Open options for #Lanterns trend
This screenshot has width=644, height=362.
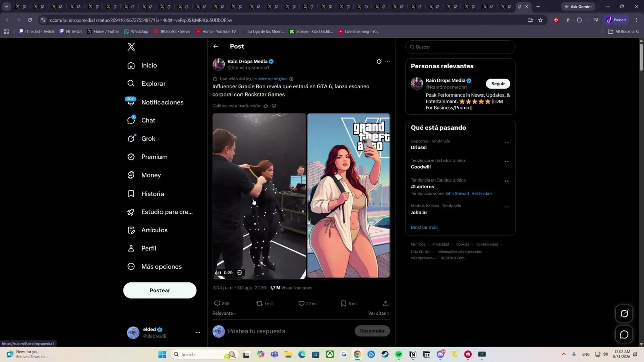tap(507, 182)
